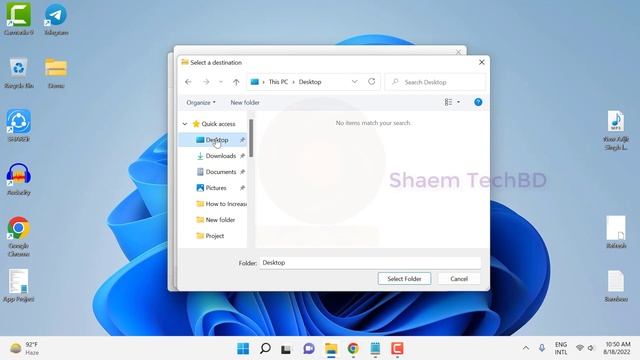Go back in the folder dialog

[188, 82]
